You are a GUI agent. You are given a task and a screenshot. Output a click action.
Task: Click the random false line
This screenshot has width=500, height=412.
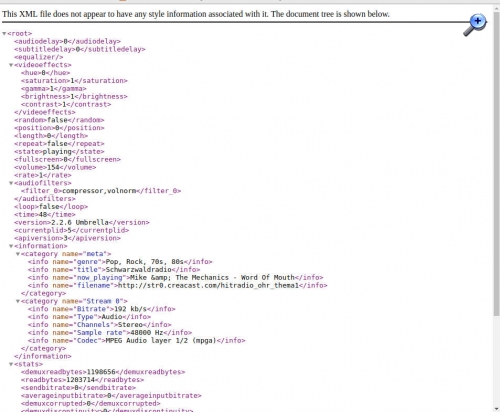pos(59,120)
